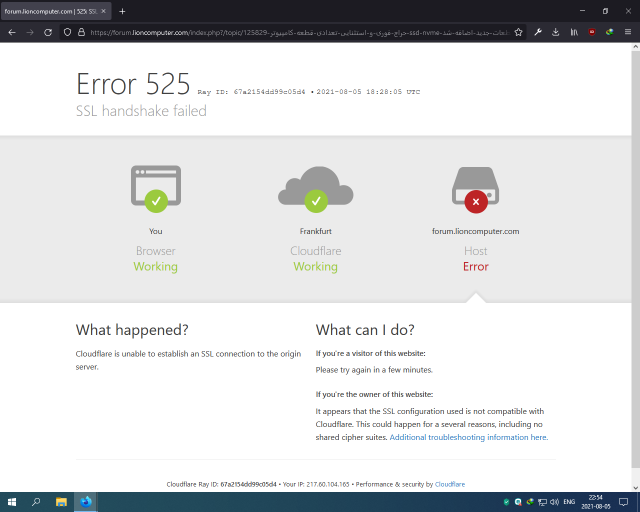Open File Explorer from the taskbar
The height and width of the screenshot is (512, 640).
(x=61, y=501)
